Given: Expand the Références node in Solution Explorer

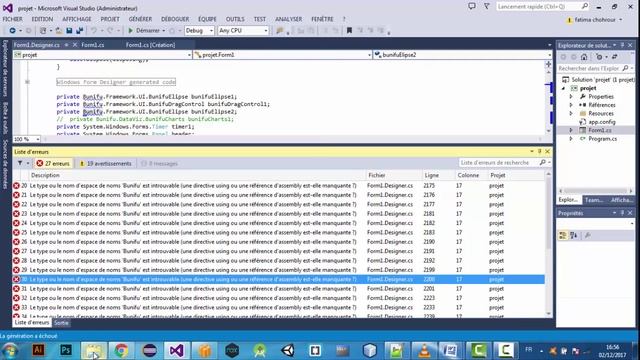Looking at the screenshot, I should [x=571, y=105].
